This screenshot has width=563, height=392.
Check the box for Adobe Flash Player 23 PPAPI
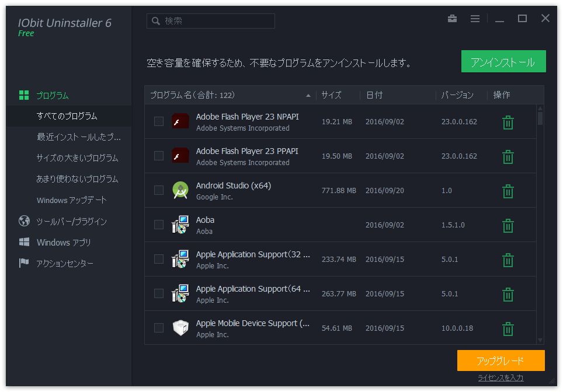(159, 156)
